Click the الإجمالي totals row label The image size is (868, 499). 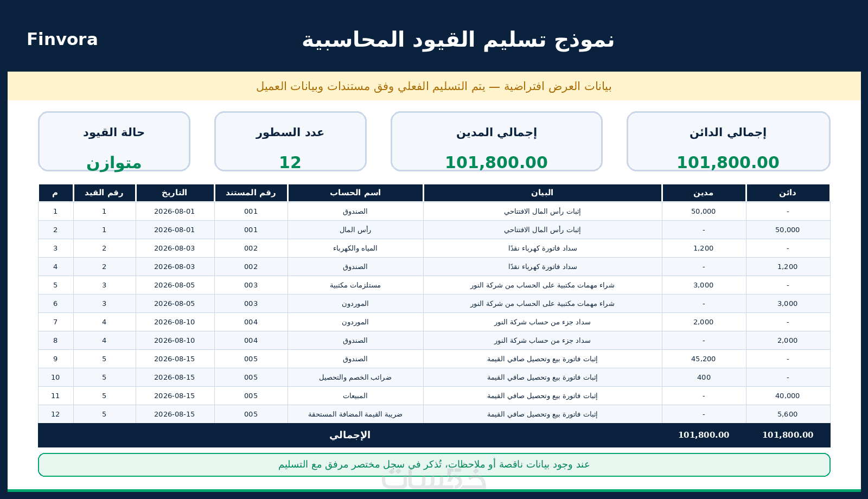[350, 435]
